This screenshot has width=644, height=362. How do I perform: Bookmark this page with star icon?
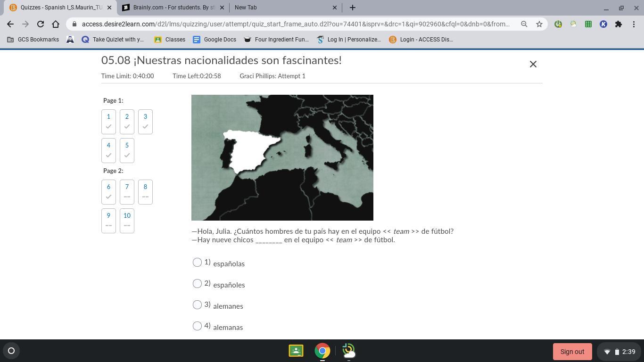(x=539, y=24)
